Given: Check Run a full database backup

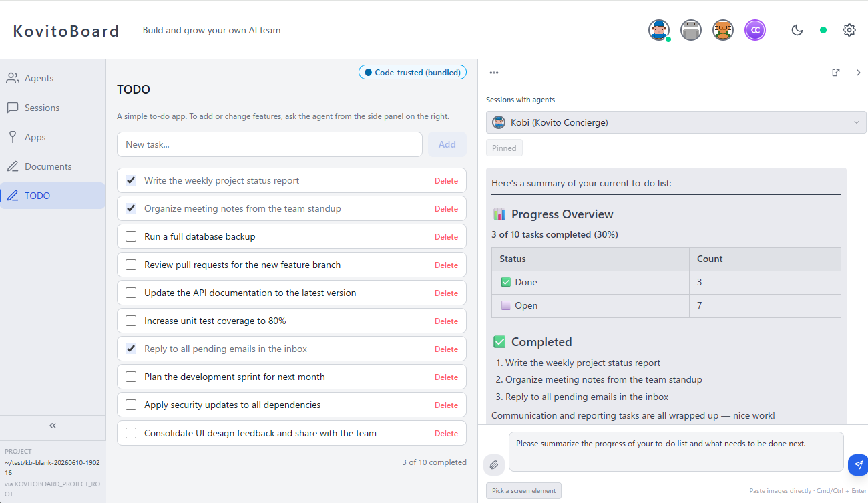Looking at the screenshot, I should coord(131,236).
